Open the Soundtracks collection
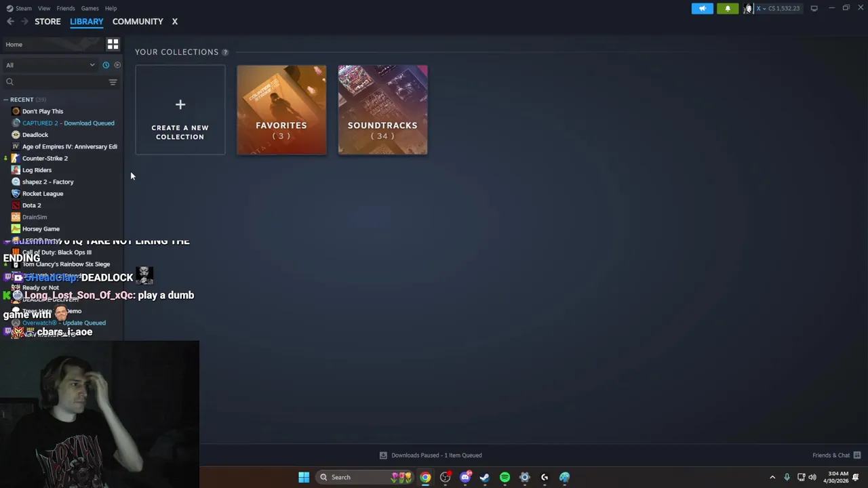868x488 pixels. pos(382,110)
